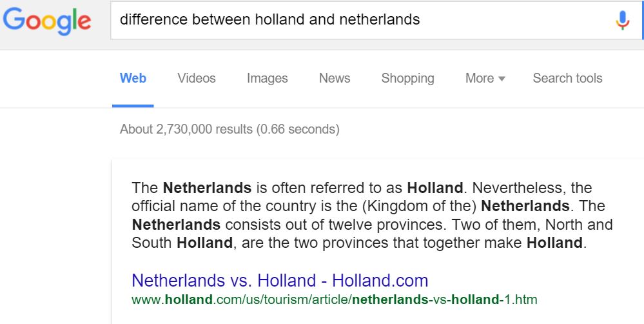Click "often referred to as" in the snippet

[x=344, y=188]
